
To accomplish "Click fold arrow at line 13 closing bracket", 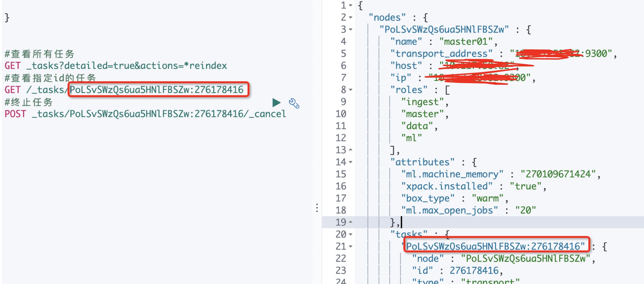I will pos(350,150).
